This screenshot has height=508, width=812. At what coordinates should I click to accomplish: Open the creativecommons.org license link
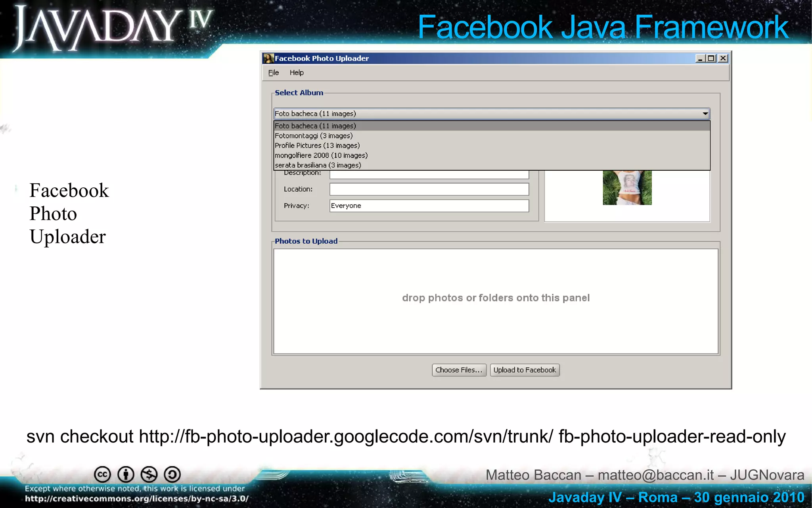[137, 499]
